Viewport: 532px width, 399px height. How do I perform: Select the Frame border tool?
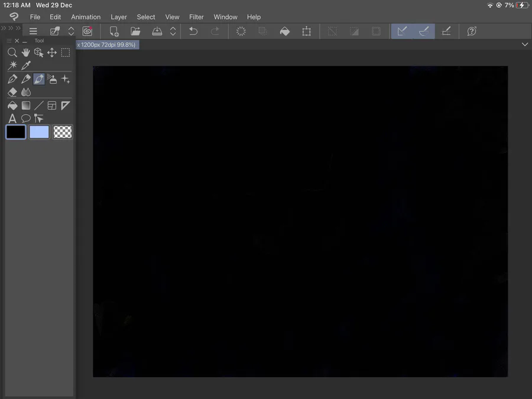[x=52, y=106]
